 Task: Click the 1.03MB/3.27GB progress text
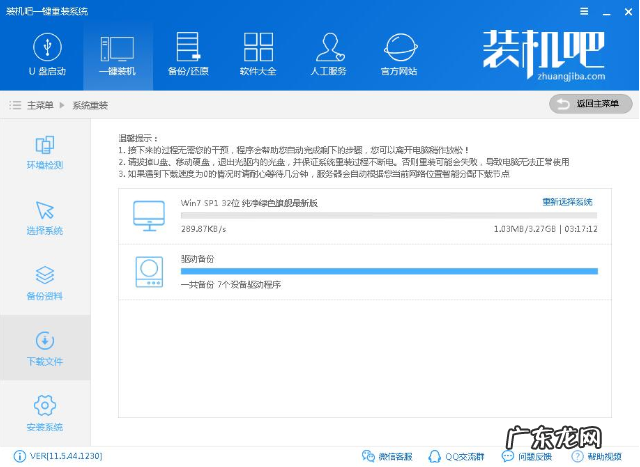coord(525,229)
